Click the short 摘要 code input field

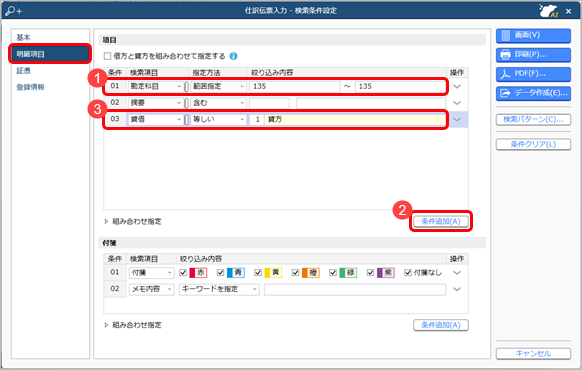point(269,103)
